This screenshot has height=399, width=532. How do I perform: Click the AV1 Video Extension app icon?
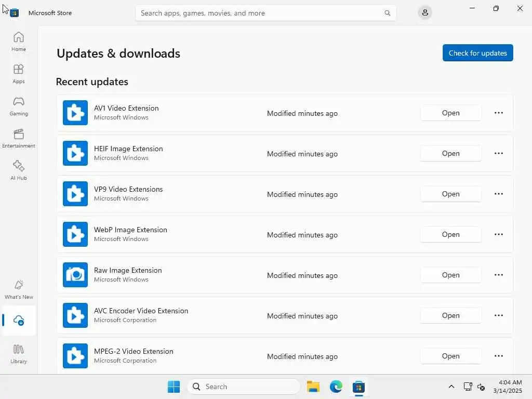[x=75, y=113]
